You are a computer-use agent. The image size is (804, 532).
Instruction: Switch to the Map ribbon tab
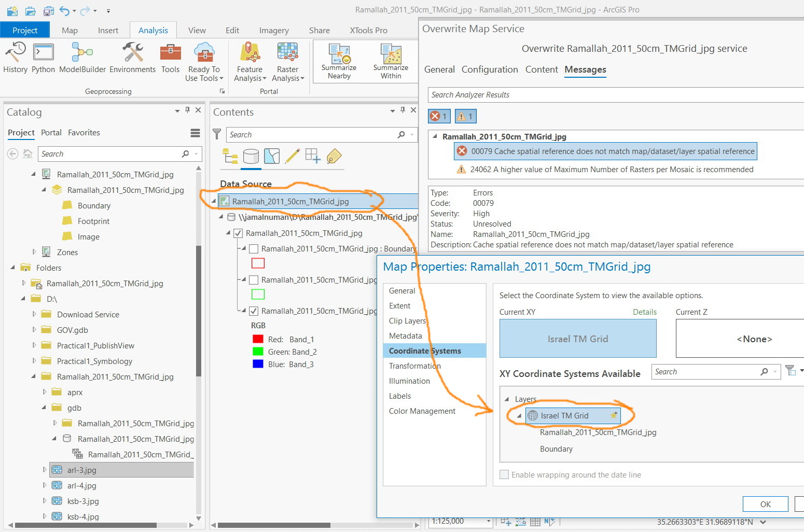pos(70,31)
